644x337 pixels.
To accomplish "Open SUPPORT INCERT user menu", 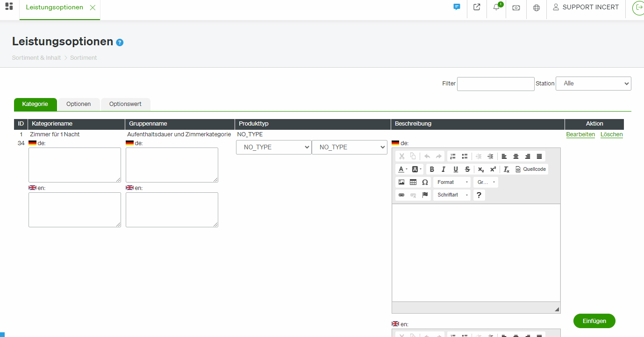I will pyautogui.click(x=586, y=7).
